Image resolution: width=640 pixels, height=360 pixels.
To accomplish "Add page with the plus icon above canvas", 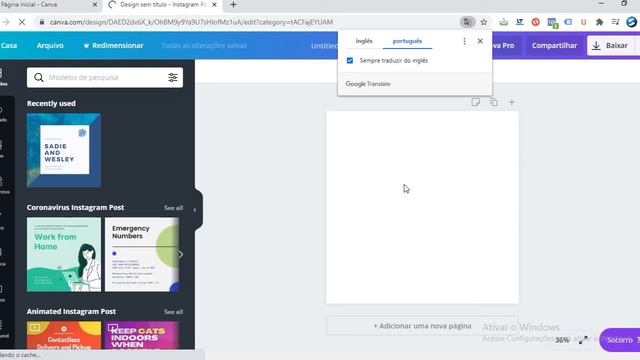I will click(511, 102).
